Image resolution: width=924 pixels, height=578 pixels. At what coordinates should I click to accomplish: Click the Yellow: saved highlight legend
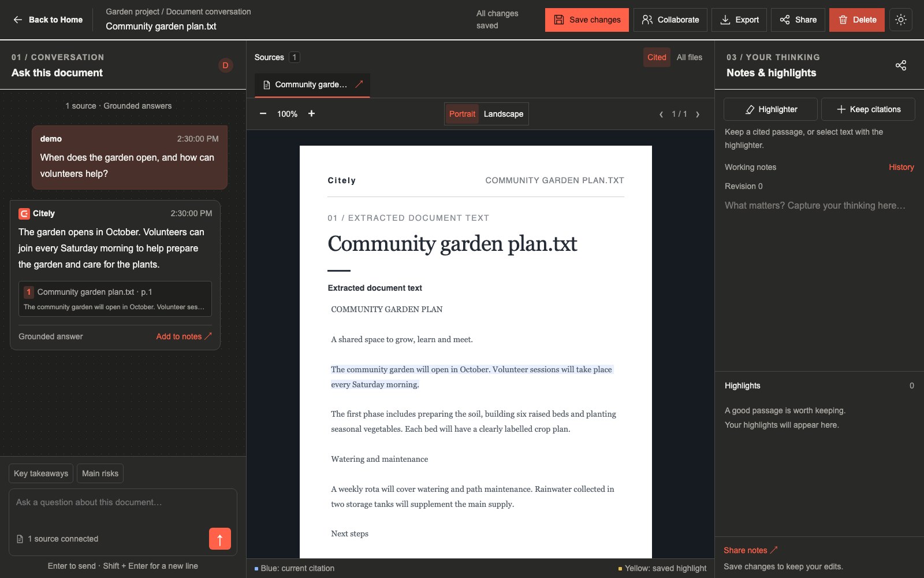[662, 568]
